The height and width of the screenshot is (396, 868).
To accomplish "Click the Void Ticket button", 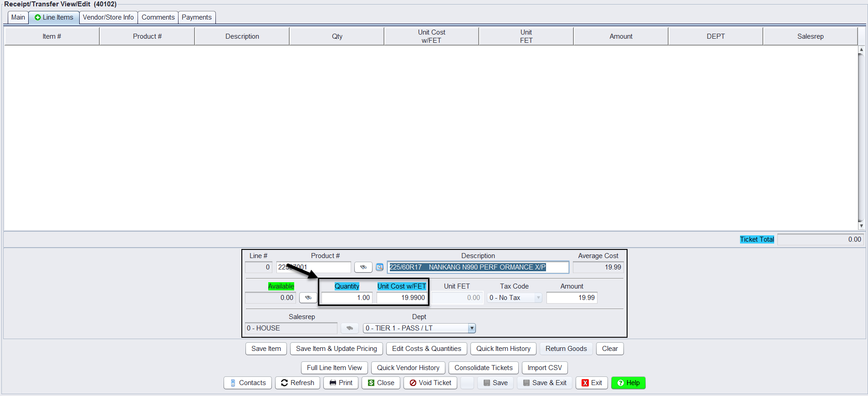I will (x=430, y=383).
